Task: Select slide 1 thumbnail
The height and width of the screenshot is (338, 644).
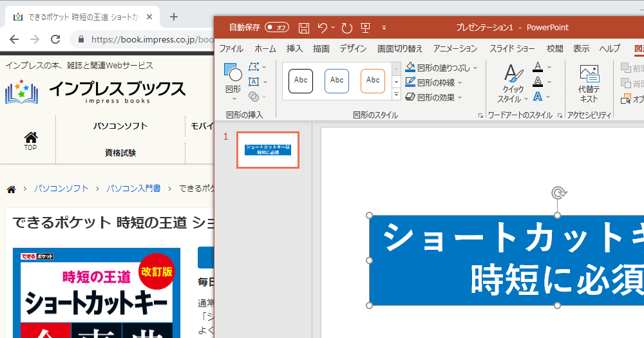Action: [x=268, y=150]
